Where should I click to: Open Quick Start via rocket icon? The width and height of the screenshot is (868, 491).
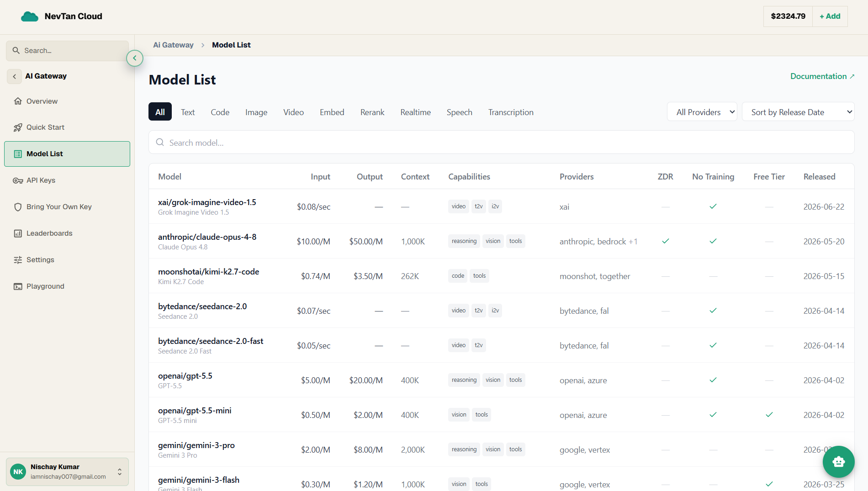tap(18, 127)
